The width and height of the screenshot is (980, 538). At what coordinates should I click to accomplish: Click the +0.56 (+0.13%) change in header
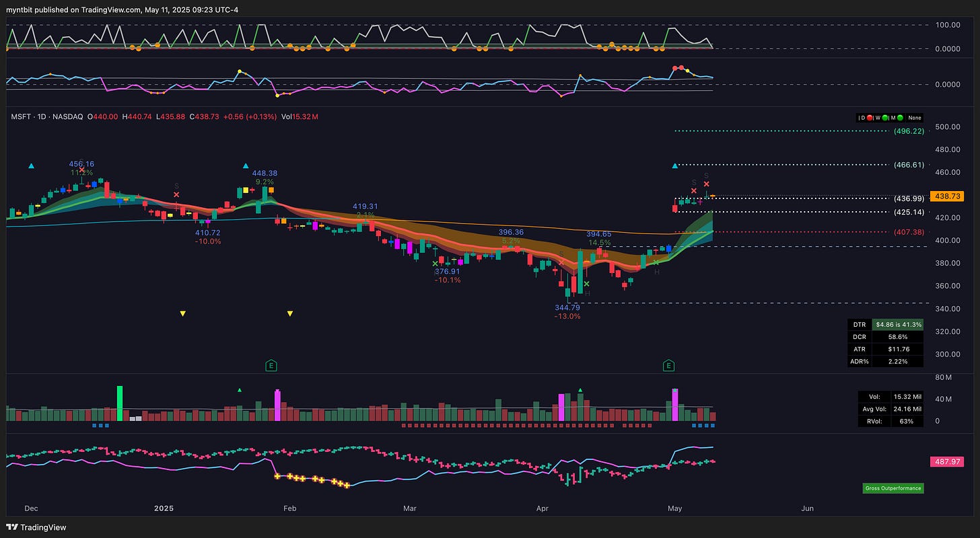(x=251, y=117)
